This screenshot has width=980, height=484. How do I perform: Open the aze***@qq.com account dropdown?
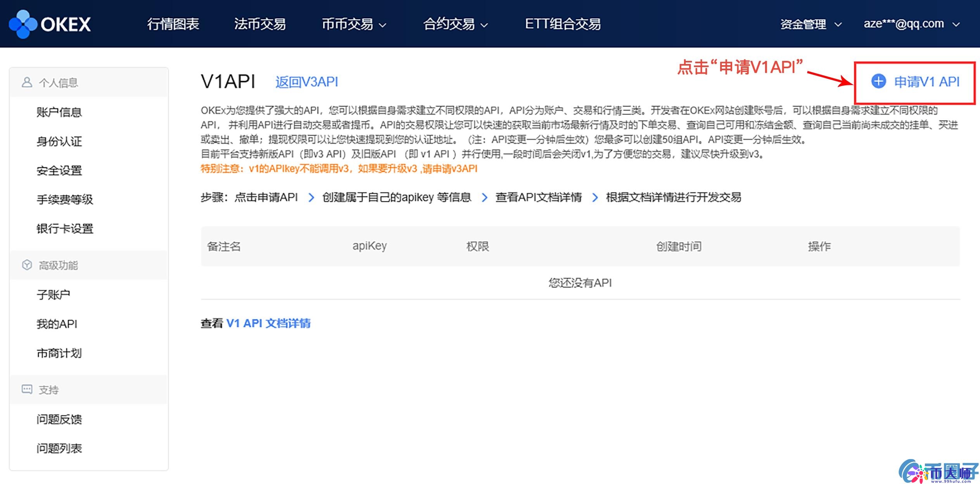point(911,24)
